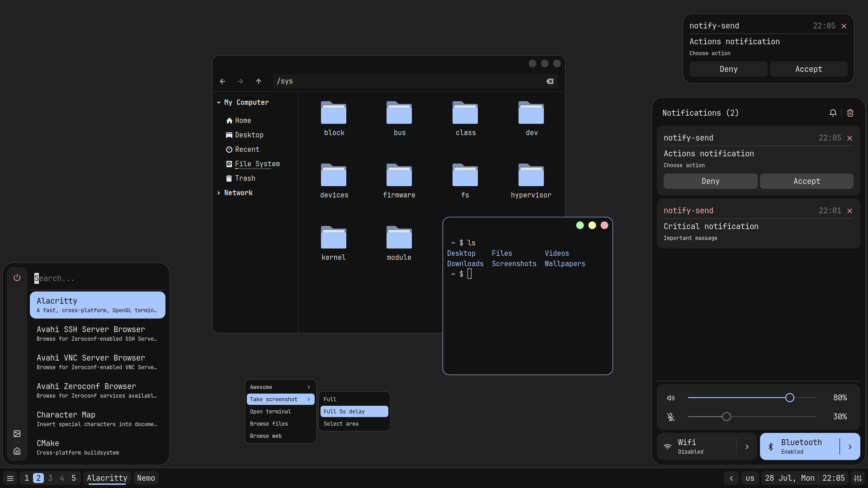Adjust the microphone slider at 30%
Screen dimensions: 868x488
[x=726, y=417]
